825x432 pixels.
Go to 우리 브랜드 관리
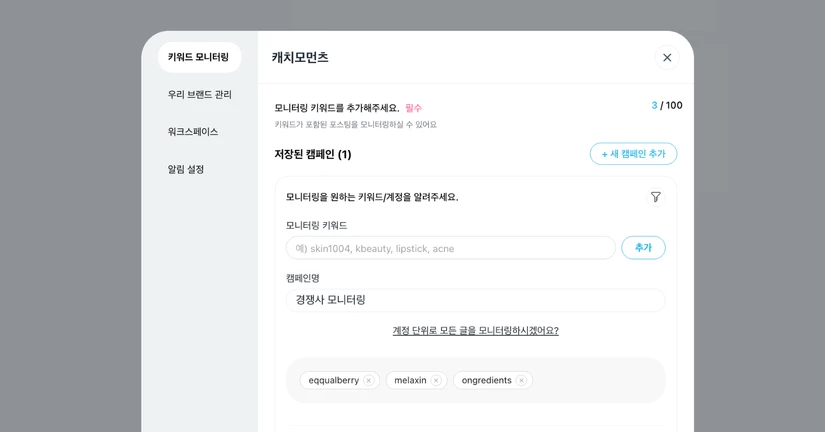tap(199, 94)
